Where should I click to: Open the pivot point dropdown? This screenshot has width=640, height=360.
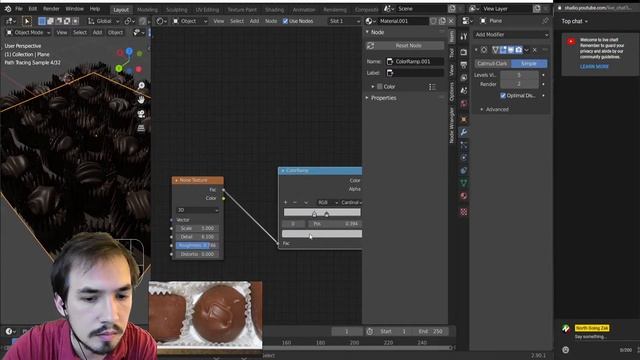pos(130,21)
